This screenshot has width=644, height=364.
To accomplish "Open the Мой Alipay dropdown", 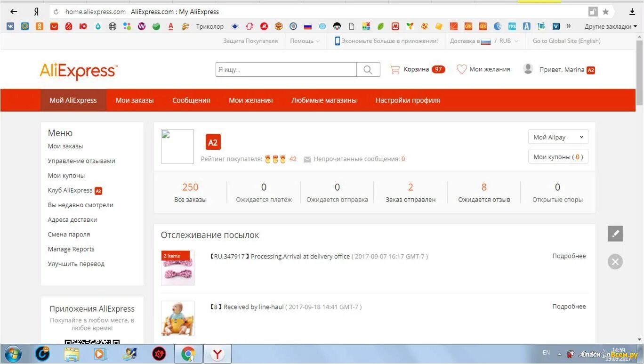I will [x=558, y=137].
